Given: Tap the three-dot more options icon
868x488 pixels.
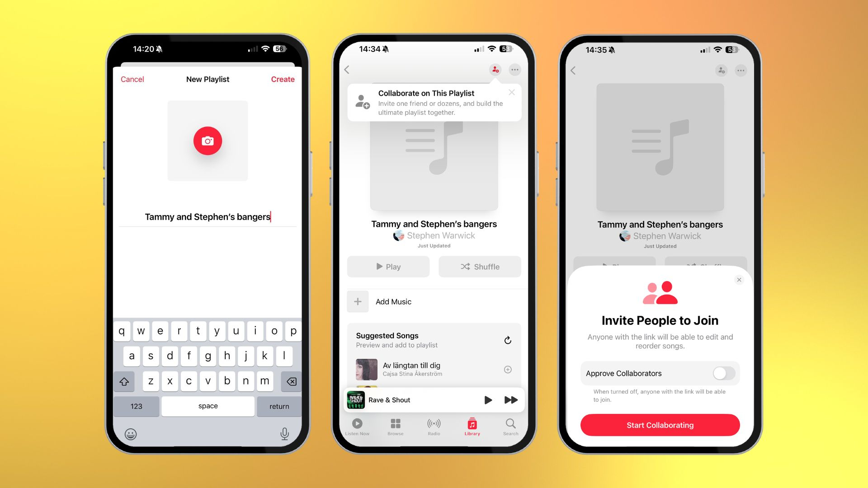Looking at the screenshot, I should coord(514,70).
